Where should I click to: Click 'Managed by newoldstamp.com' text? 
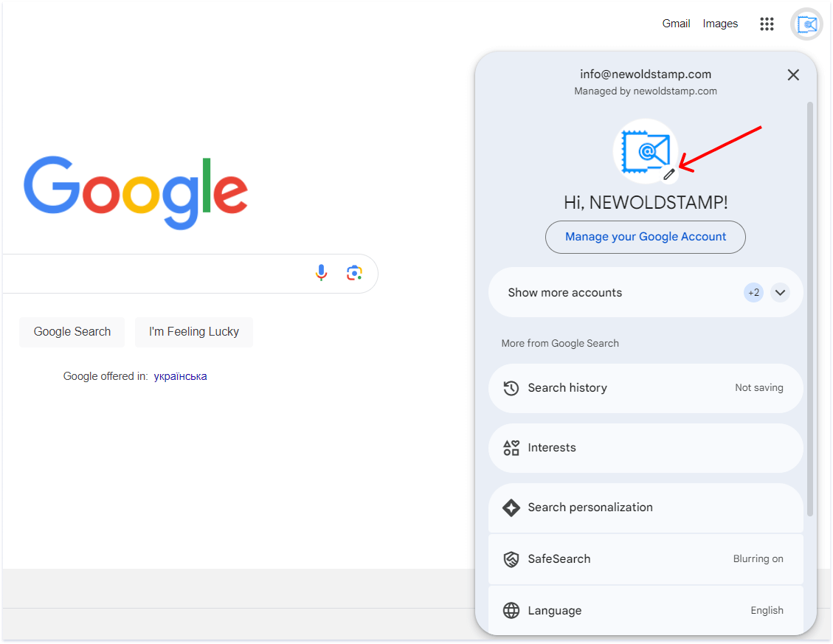click(x=646, y=91)
